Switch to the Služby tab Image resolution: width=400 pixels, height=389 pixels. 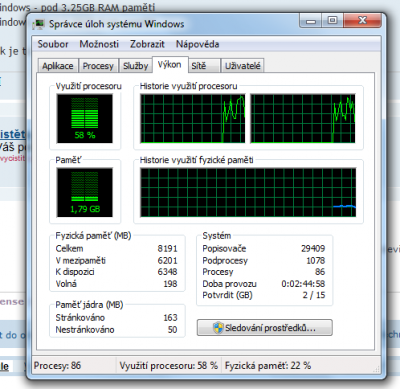(x=135, y=66)
